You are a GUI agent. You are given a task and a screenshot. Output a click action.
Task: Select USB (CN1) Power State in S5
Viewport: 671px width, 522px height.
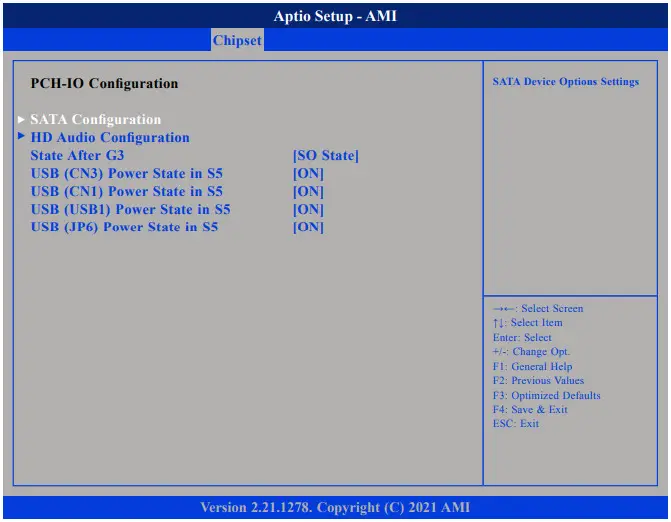point(127,191)
